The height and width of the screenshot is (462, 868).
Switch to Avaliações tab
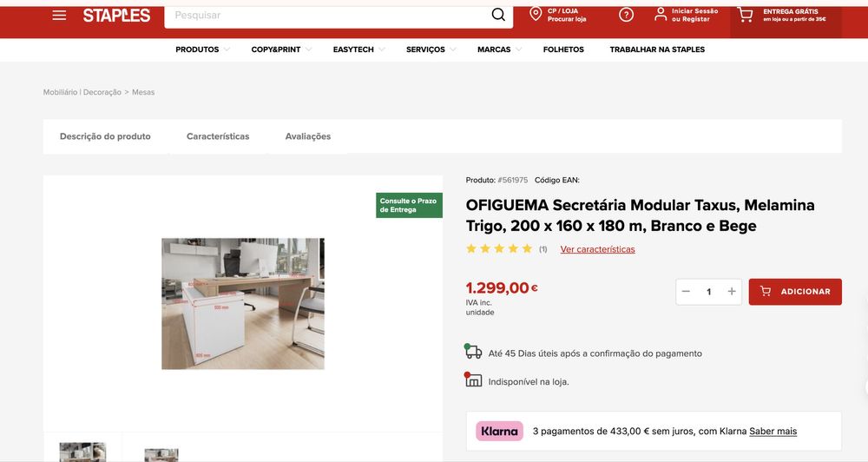[x=308, y=136]
